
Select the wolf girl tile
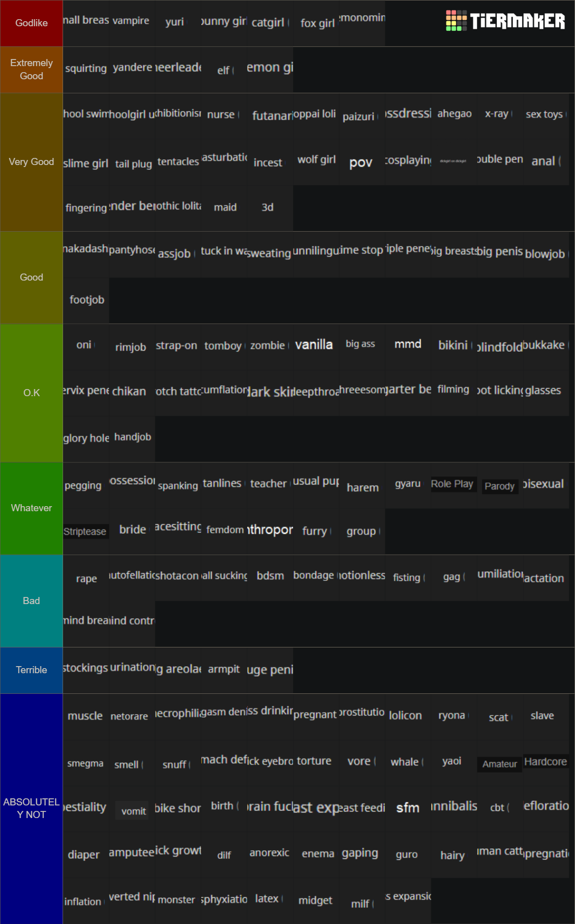point(316,162)
